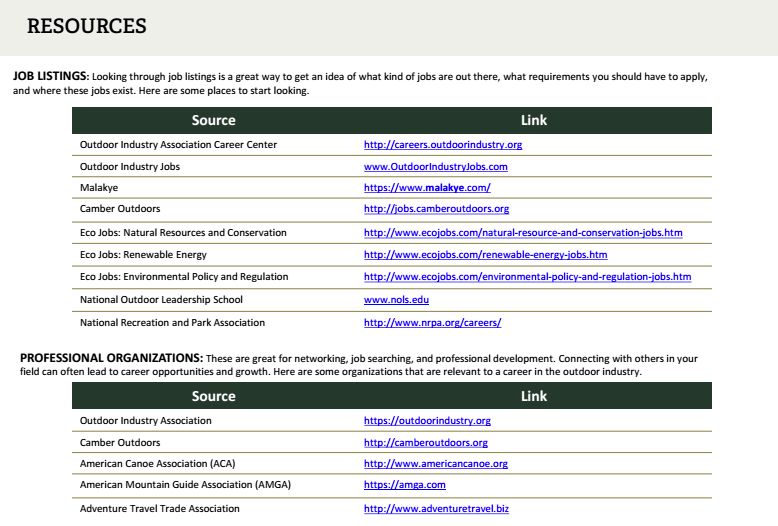This screenshot has height=526, width=778.
Task: Visit the ecojobs renewable-energy-jobs link
Action: (x=485, y=255)
